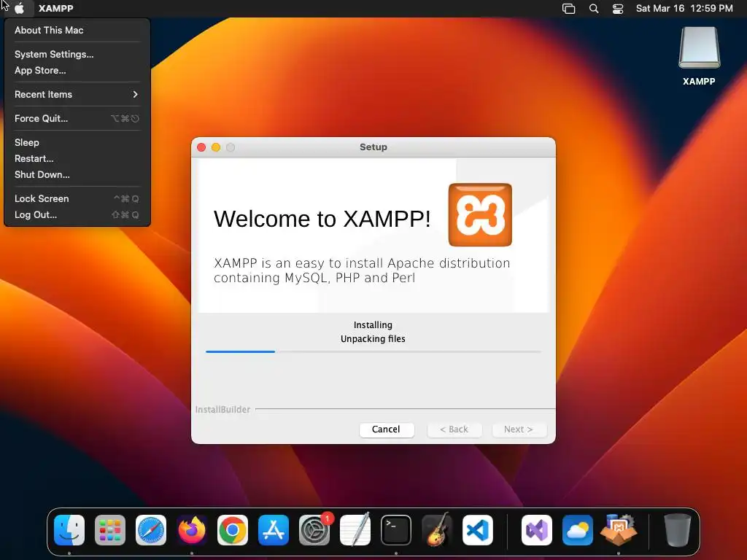
Task: Select Shut Down… menu entry
Action: pos(77,175)
